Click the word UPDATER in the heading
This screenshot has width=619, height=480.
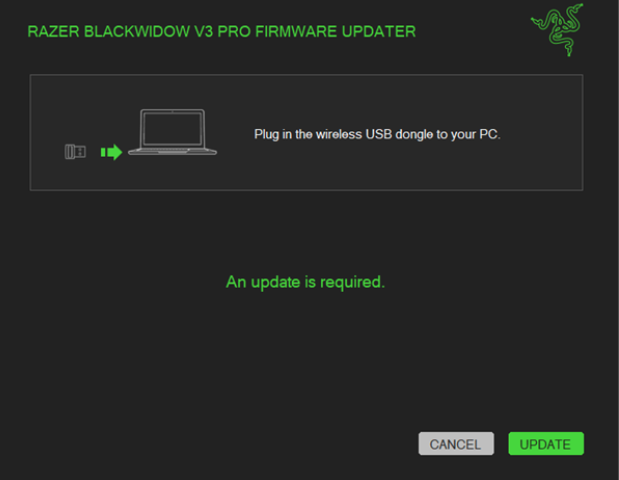click(379, 32)
